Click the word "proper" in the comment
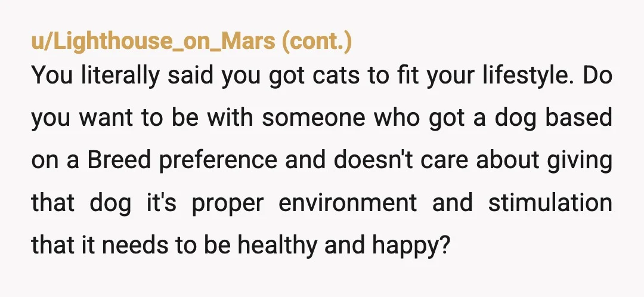 (227, 204)
